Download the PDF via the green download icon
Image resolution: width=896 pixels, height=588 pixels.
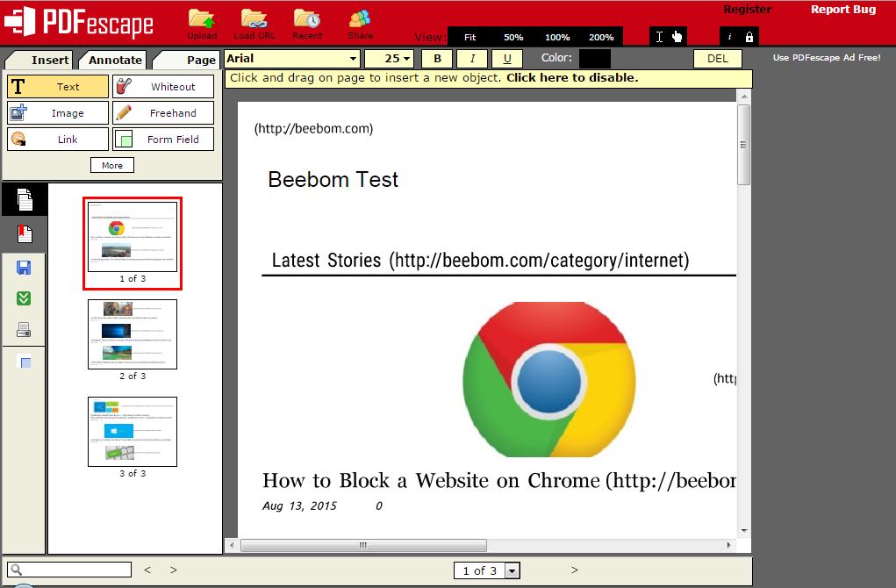24,298
